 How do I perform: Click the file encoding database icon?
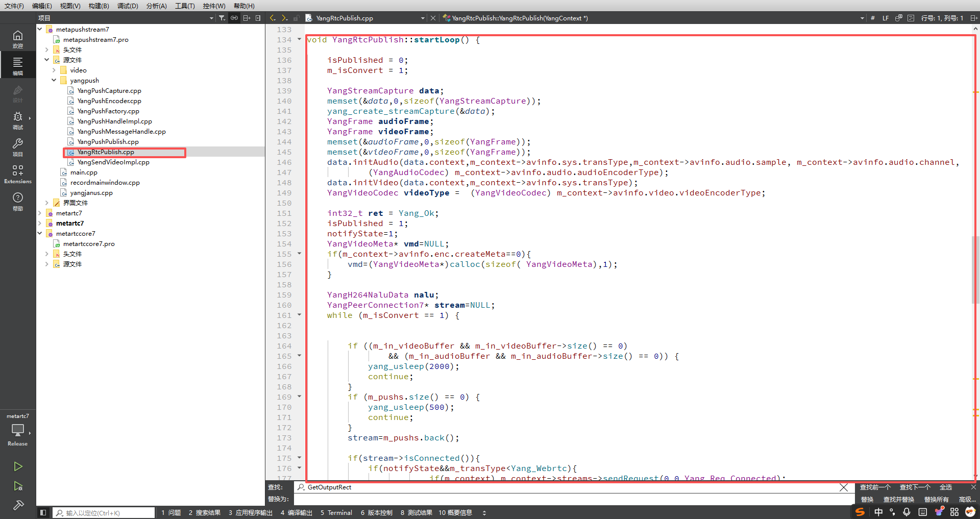point(899,18)
